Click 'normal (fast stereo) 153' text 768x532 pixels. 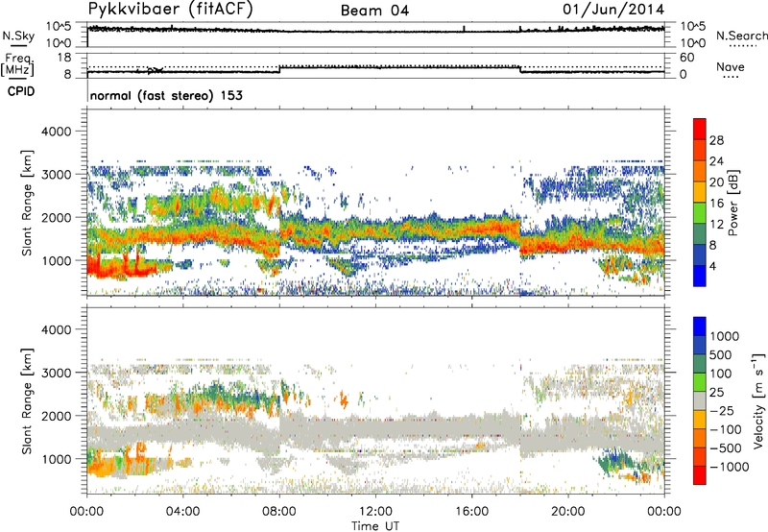(x=166, y=95)
